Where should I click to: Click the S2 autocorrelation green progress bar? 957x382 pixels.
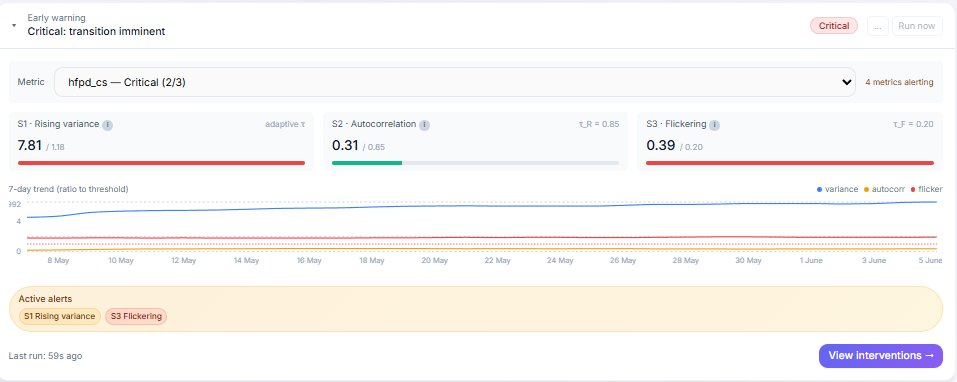(367, 163)
